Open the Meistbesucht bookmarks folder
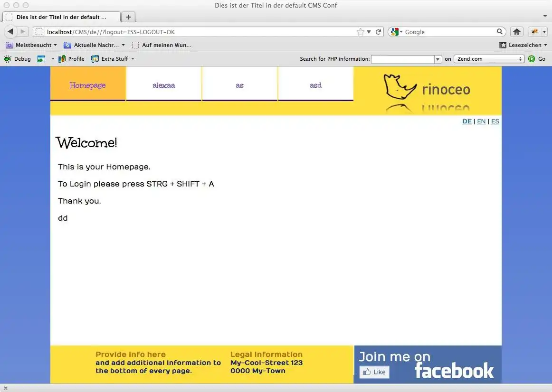Image resolution: width=552 pixels, height=392 pixels. 31,45
